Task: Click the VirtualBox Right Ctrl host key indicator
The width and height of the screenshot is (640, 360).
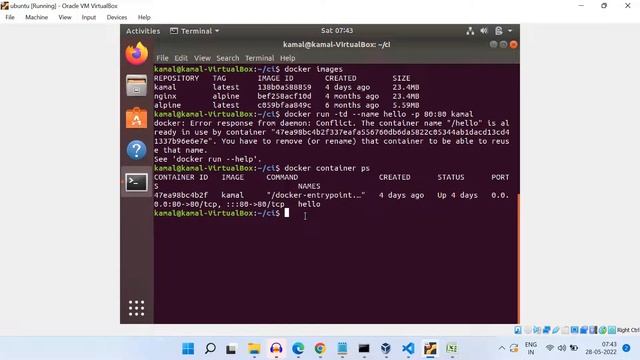Action: tap(627, 330)
